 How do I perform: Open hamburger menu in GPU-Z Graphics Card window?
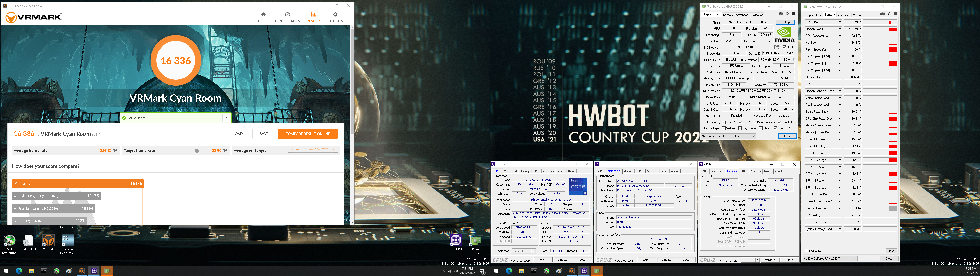pos(794,14)
